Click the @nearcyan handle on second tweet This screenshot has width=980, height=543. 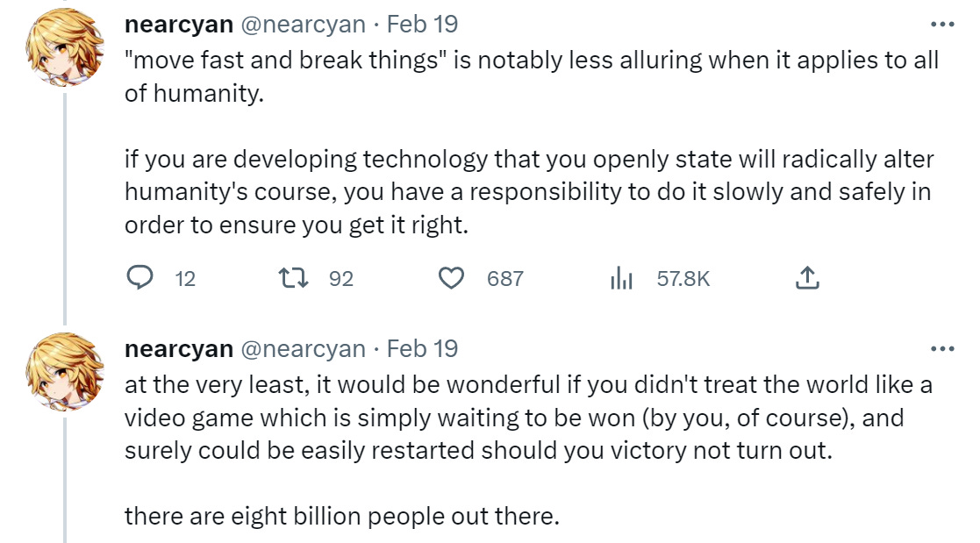[303, 349]
